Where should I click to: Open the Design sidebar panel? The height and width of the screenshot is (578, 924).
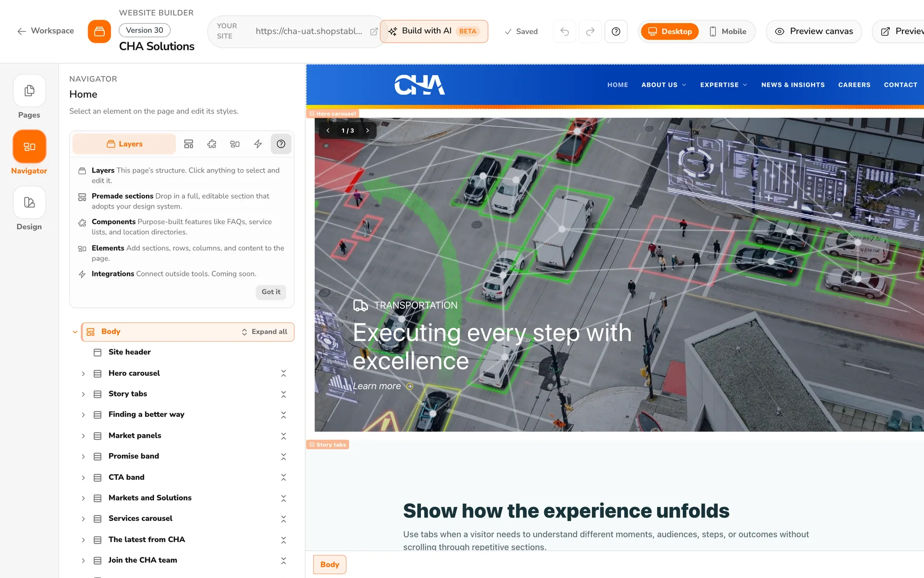(29, 209)
